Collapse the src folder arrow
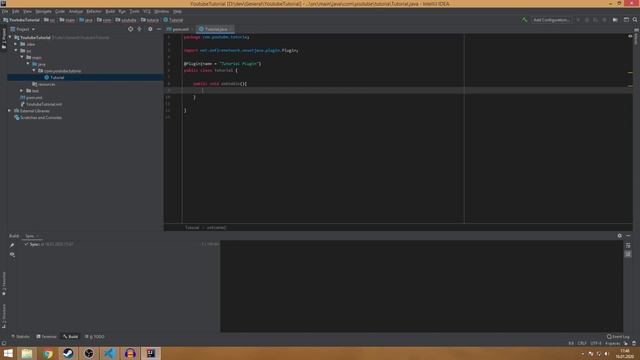 coord(16,51)
